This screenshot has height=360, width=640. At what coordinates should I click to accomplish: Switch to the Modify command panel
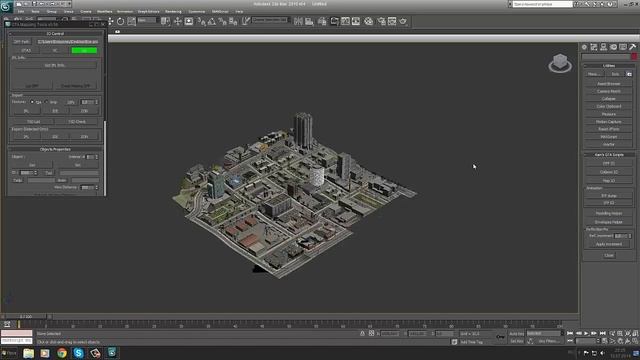(x=594, y=47)
